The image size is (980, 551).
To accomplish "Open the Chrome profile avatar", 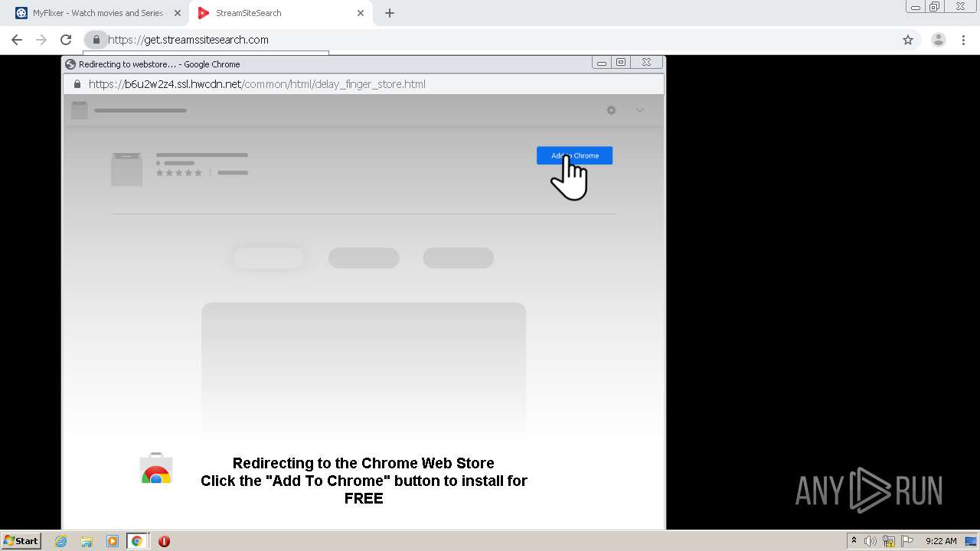I will coord(939,40).
